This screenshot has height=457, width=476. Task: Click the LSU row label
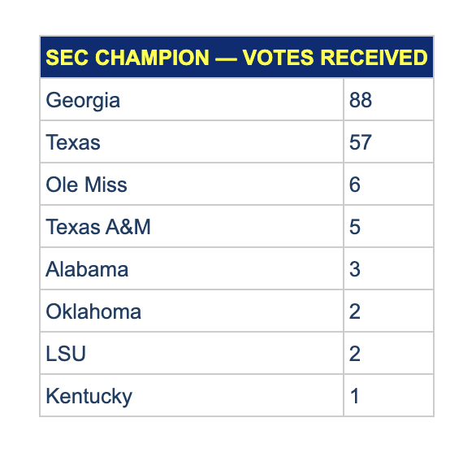66,354
